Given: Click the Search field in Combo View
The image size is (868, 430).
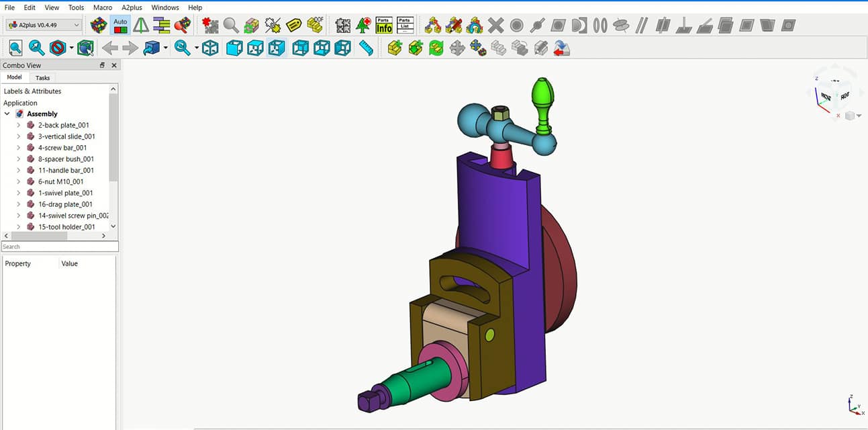Looking at the screenshot, I should tap(60, 247).
